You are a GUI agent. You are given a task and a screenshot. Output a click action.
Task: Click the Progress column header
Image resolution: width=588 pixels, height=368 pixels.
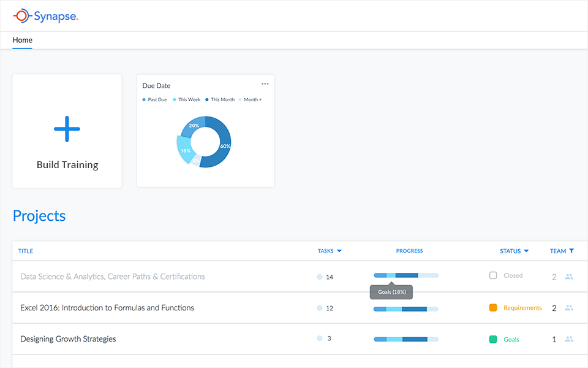[410, 251]
